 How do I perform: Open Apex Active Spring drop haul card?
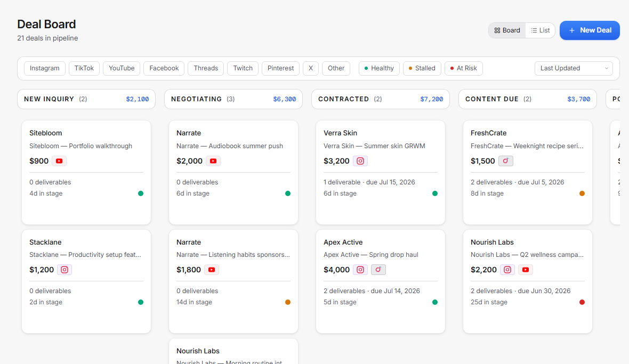(381, 281)
